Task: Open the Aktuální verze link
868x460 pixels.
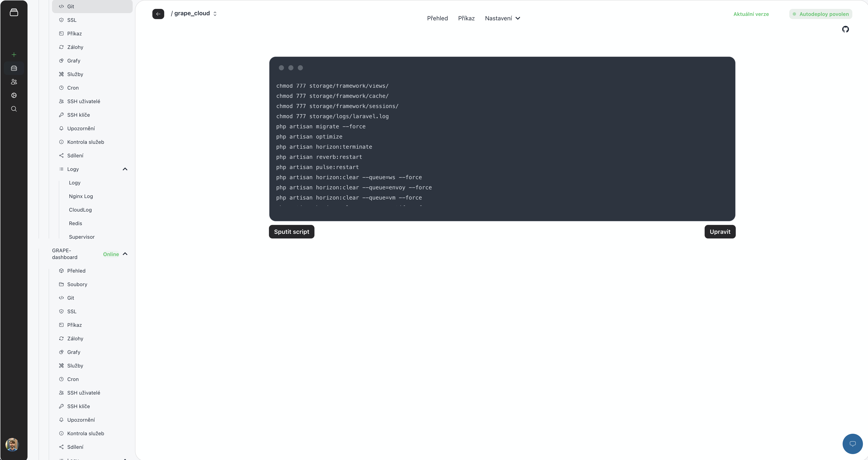Action: tap(751, 14)
